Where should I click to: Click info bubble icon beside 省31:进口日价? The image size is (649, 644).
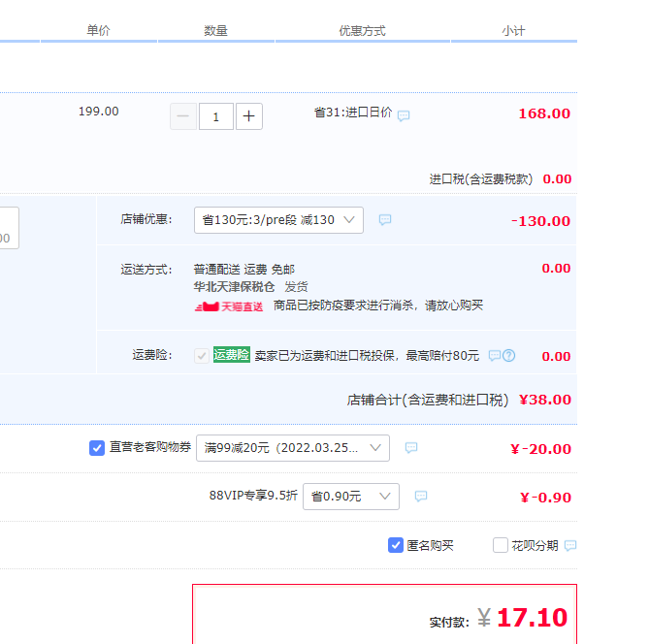tap(404, 115)
